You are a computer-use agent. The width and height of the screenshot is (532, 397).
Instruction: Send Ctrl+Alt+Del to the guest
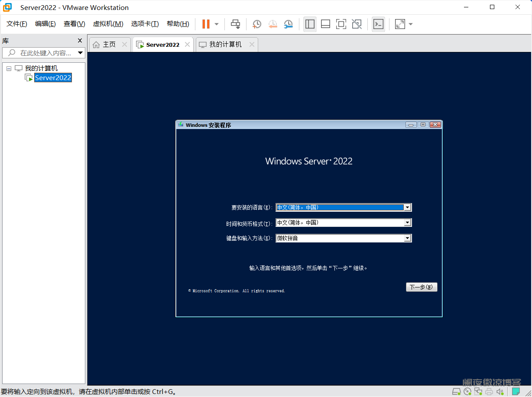click(236, 24)
